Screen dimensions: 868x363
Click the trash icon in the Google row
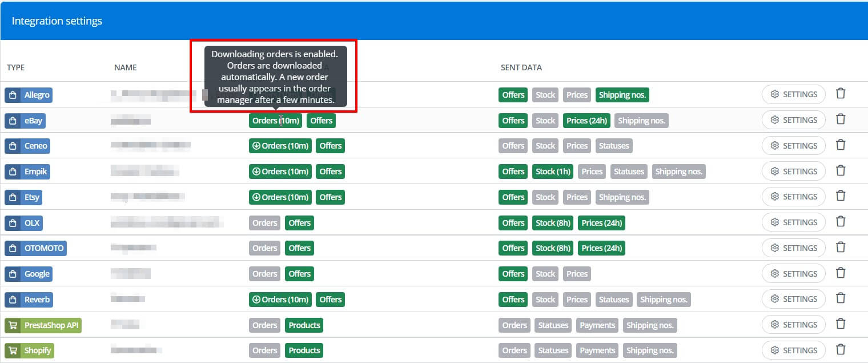[841, 273]
